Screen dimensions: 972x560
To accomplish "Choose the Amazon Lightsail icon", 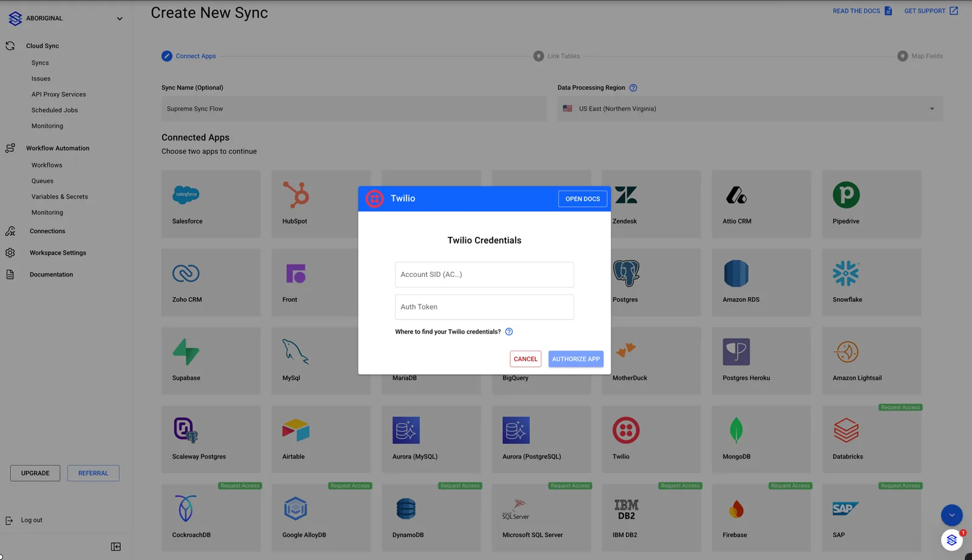I will click(847, 352).
